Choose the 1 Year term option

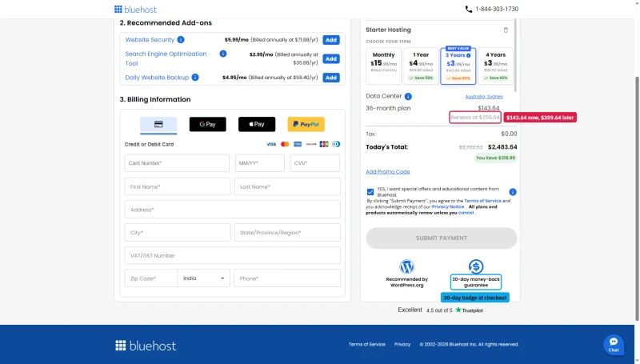[421, 66]
